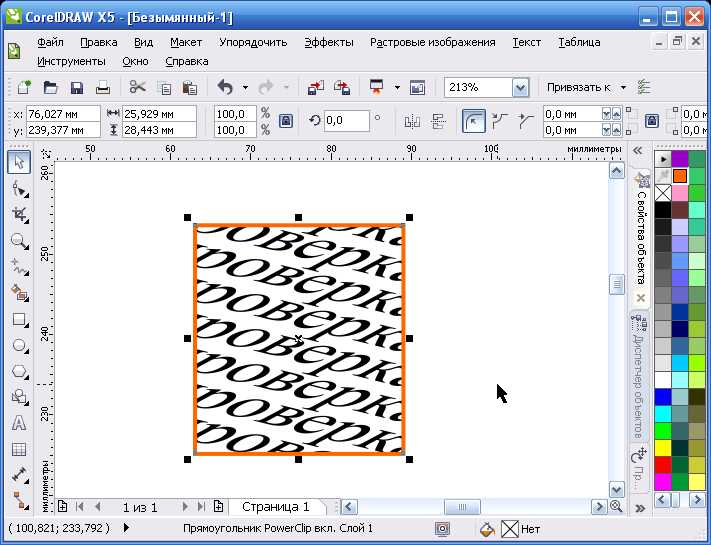Toggle the lock ratio padlock for scale

[286, 121]
